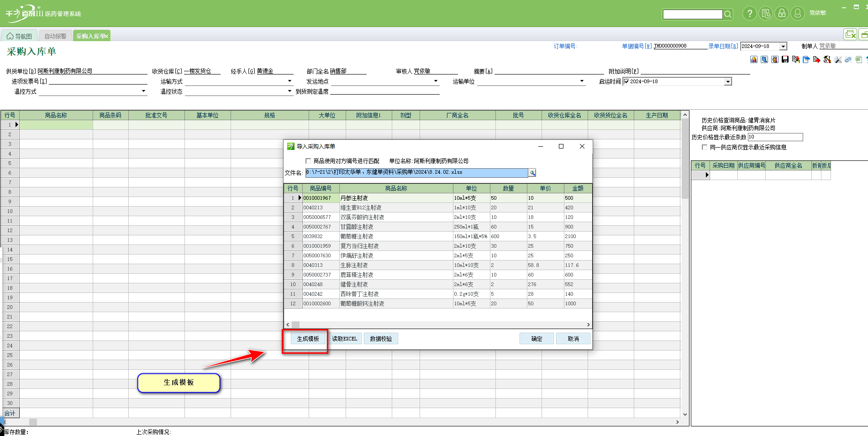The image size is (868, 436).
Task: Select the 西咪替丁注射液 row
Action: pos(438,294)
